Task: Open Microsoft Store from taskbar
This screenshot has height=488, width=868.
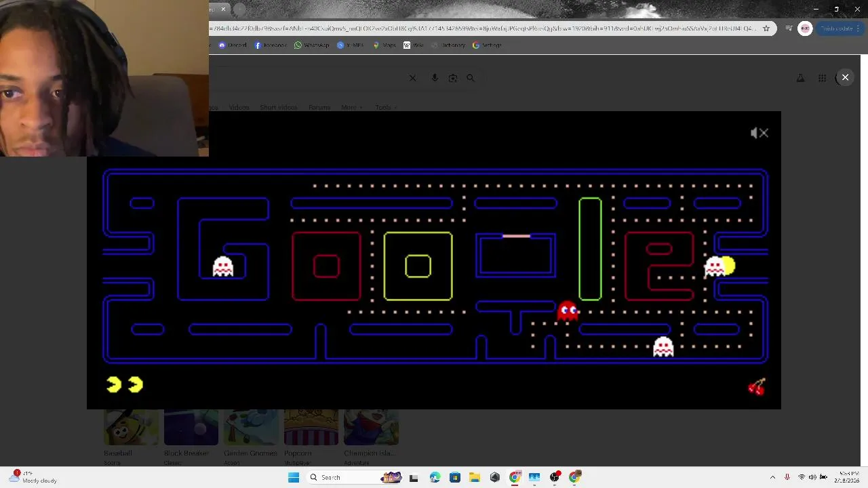Action: (x=454, y=477)
